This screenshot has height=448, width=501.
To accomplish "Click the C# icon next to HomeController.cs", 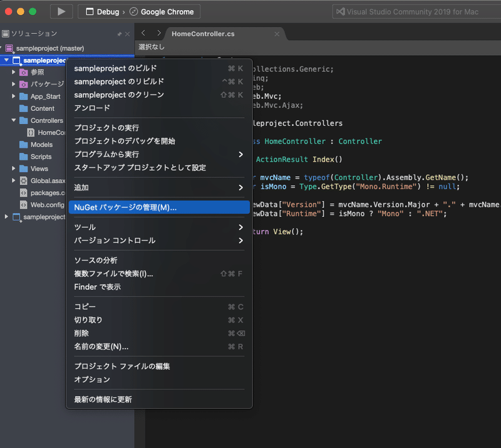I will pos(31,132).
